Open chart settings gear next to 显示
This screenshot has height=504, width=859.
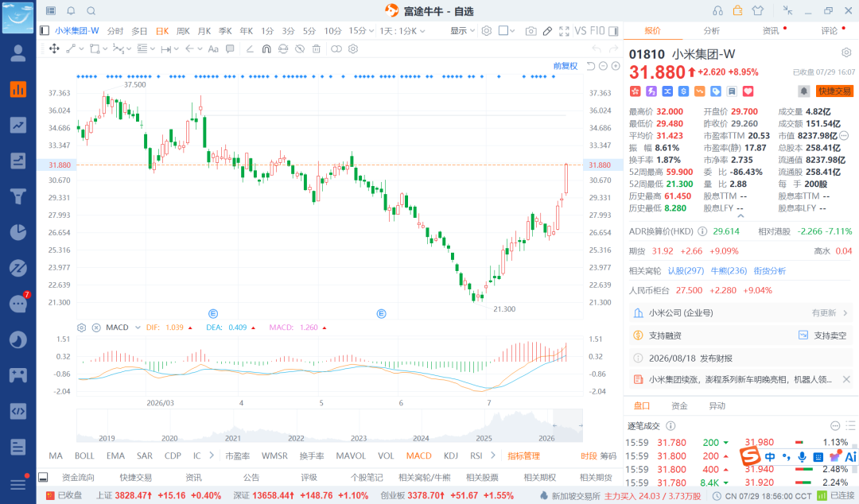487,31
